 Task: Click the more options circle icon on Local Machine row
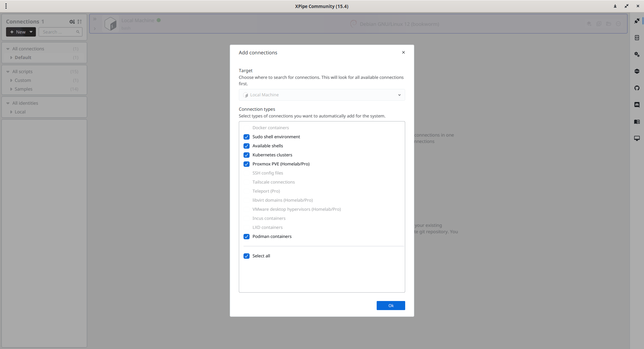coord(619,24)
